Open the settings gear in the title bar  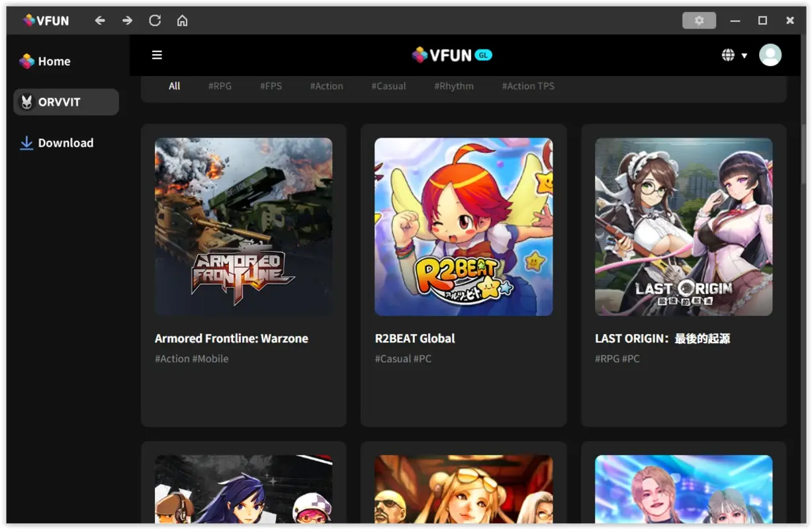[x=699, y=20]
